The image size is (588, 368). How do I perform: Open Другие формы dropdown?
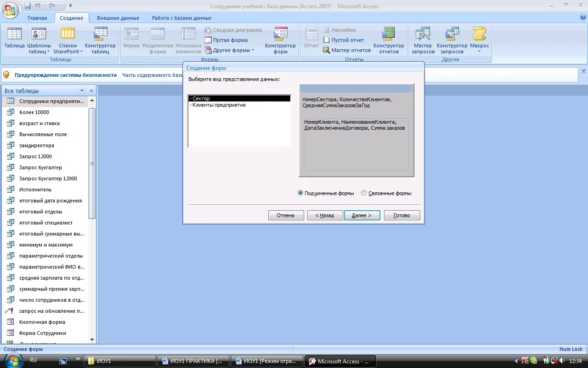pos(229,50)
